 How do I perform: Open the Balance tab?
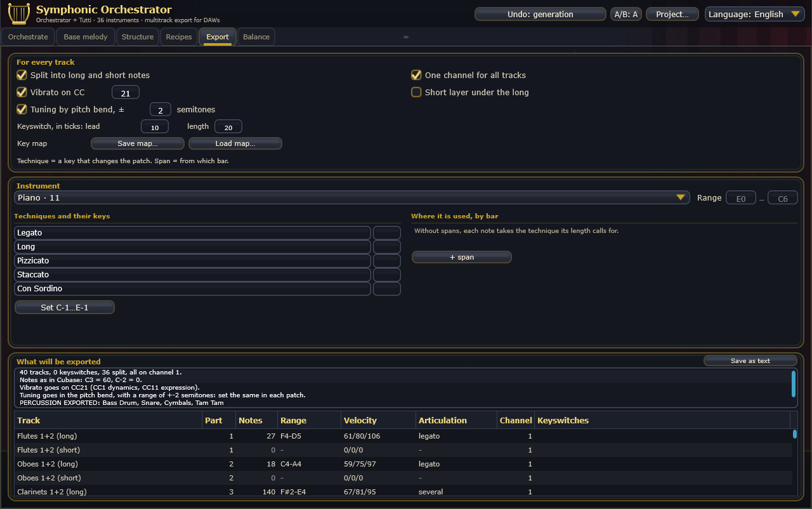256,37
